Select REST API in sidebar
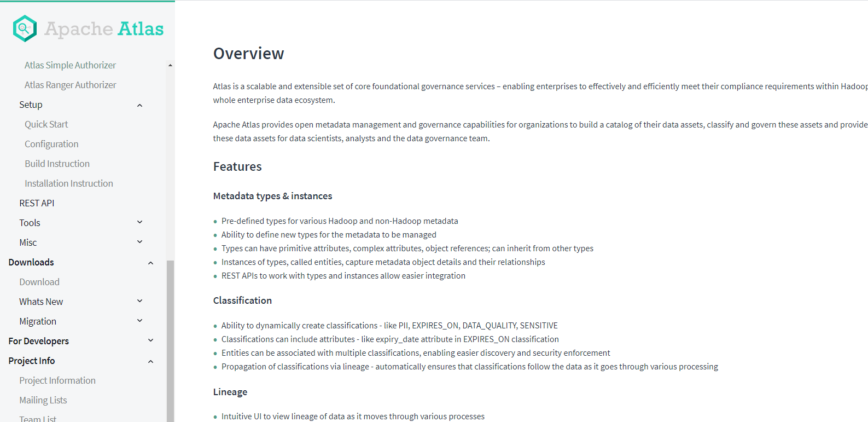This screenshot has width=868, height=422. 37,203
